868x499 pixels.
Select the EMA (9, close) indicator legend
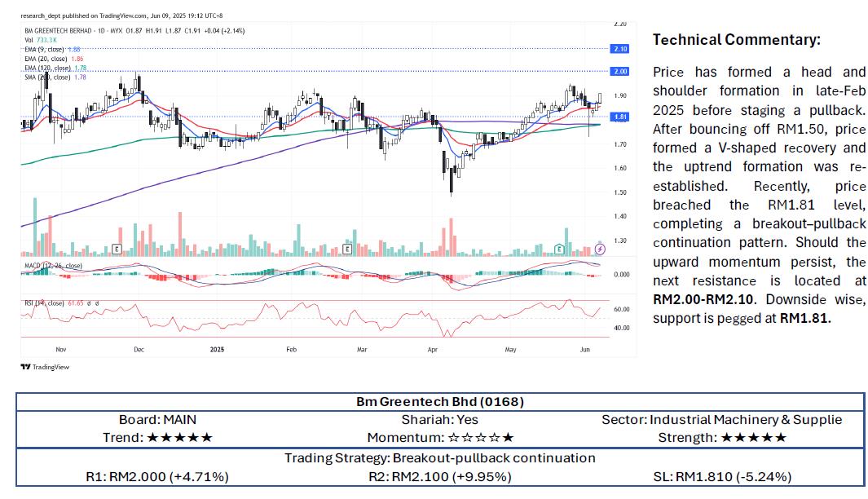pyautogui.click(x=53, y=49)
